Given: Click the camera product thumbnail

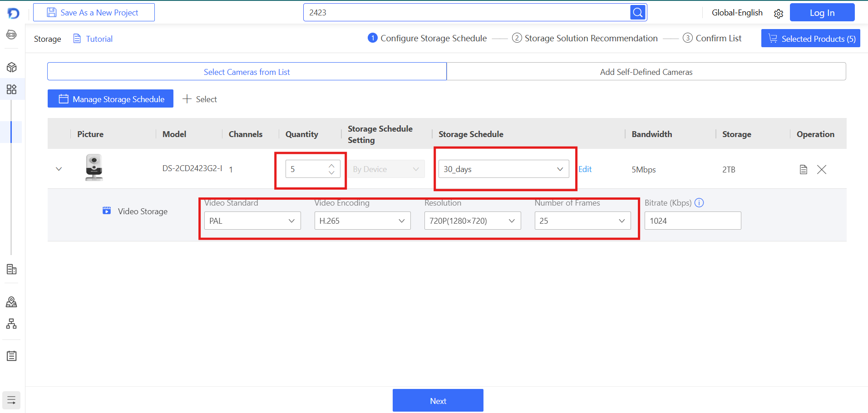Looking at the screenshot, I should (x=94, y=167).
